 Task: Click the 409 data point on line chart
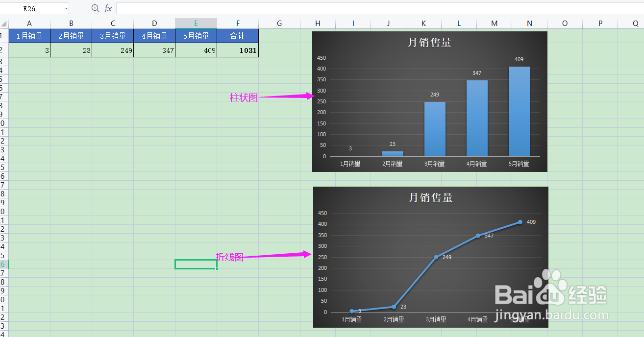[520, 222]
